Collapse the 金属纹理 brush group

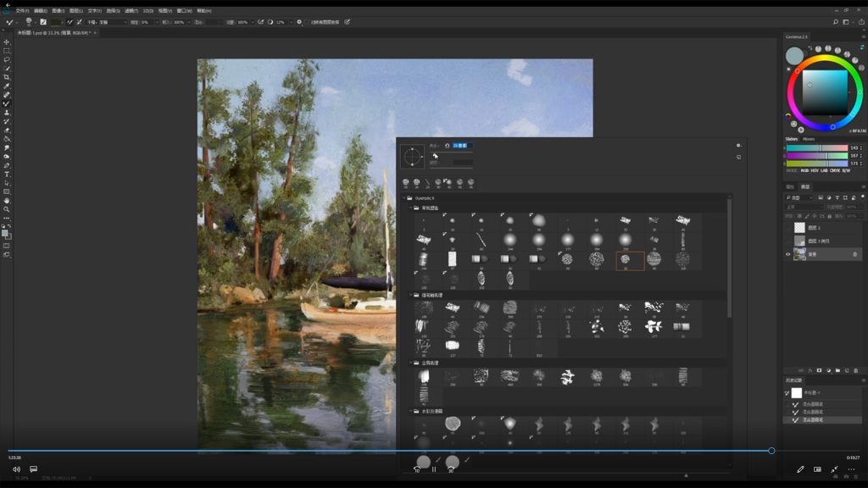[x=413, y=363]
